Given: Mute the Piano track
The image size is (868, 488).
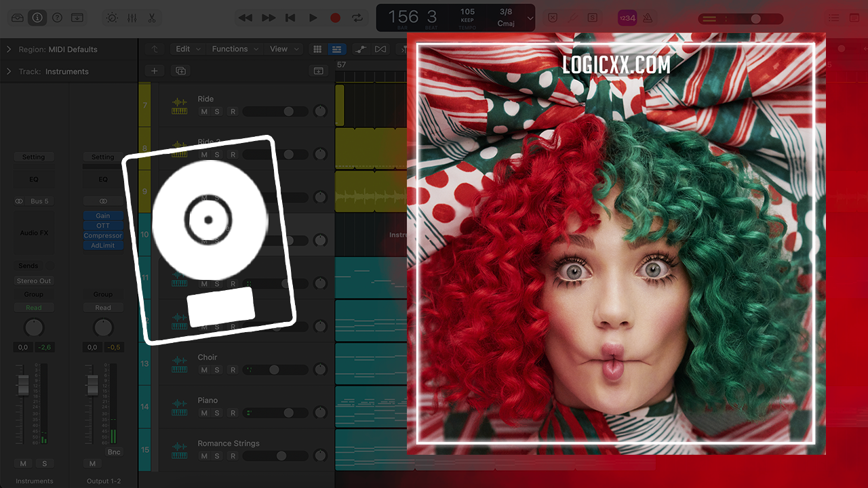Looking at the screenshot, I should pos(204,413).
